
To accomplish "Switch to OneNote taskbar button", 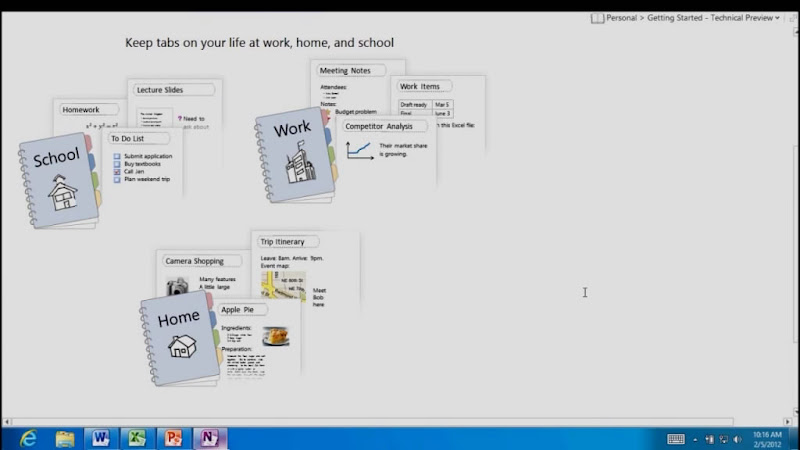I will pos(209,438).
